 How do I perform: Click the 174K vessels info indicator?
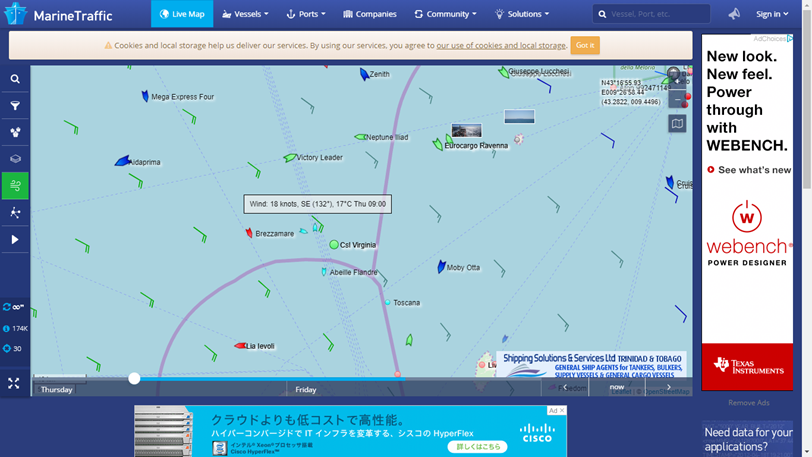click(x=15, y=329)
